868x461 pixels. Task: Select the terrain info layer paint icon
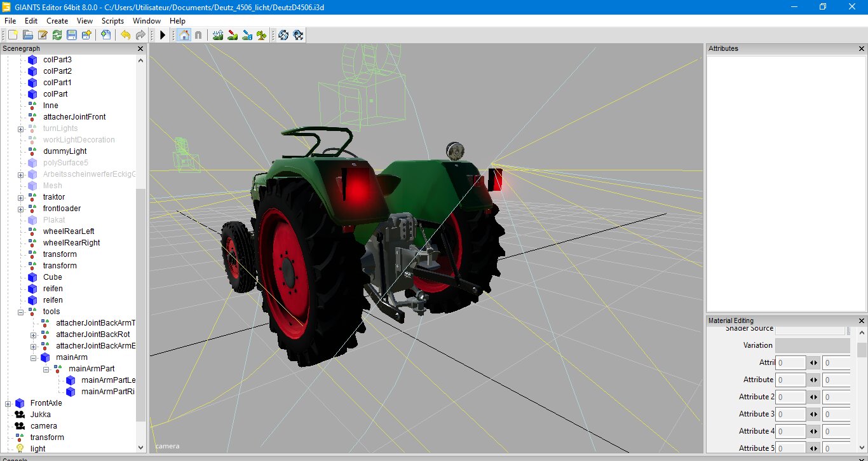pyautogui.click(x=247, y=35)
